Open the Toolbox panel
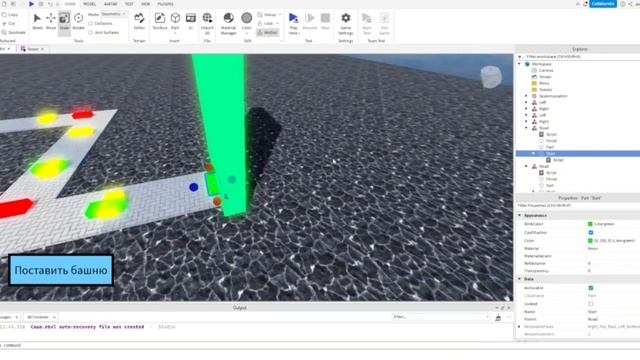The image size is (640, 360). point(160,21)
